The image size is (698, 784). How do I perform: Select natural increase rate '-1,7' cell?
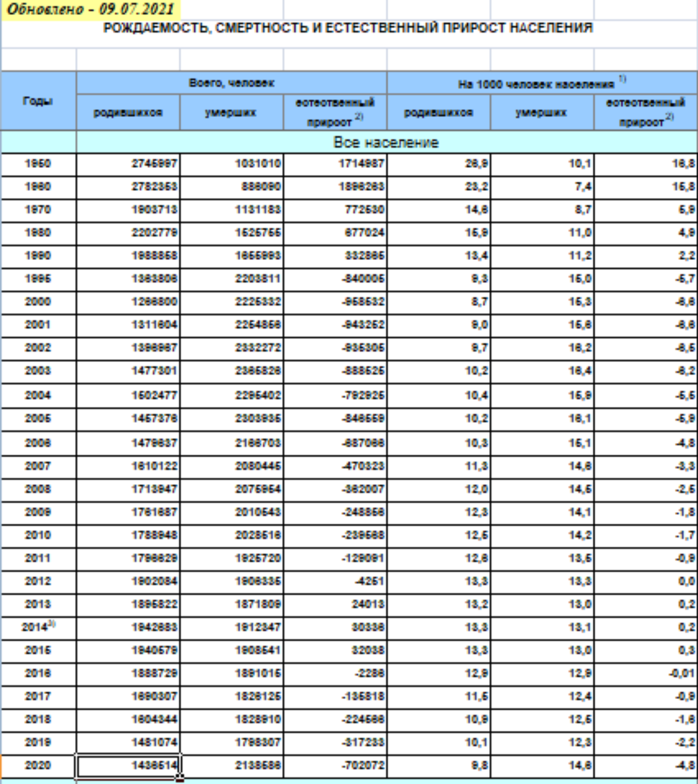coord(646,535)
